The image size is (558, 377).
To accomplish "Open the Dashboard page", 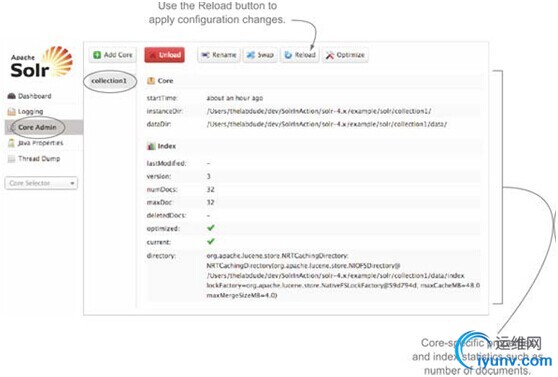I will click(35, 96).
